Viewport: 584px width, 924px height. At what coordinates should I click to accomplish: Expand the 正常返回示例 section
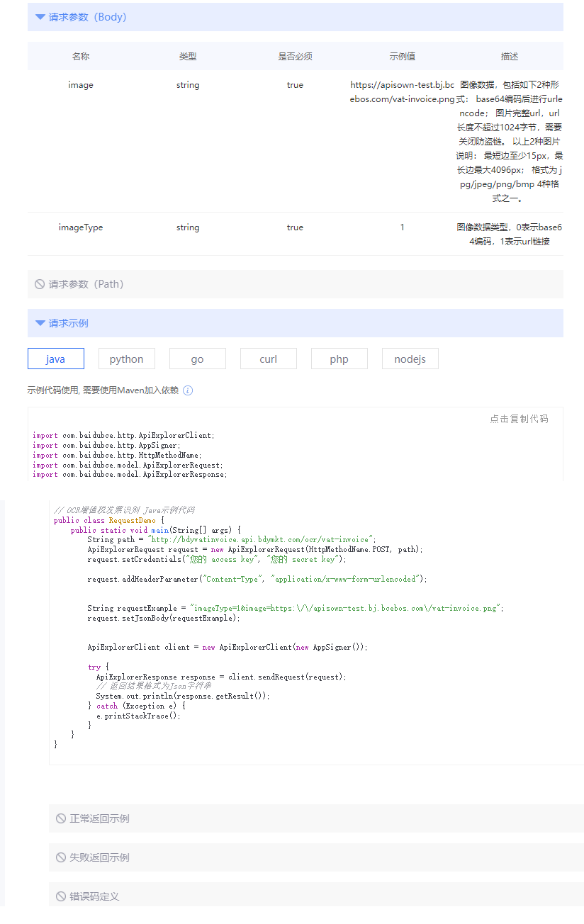pyautogui.click(x=99, y=818)
